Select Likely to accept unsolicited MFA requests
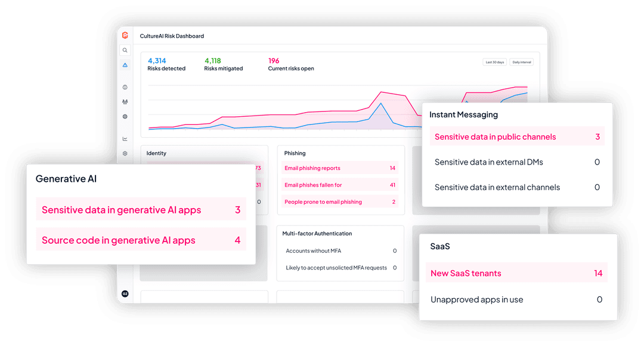Screen dimensions: 644x347 pos(341,267)
